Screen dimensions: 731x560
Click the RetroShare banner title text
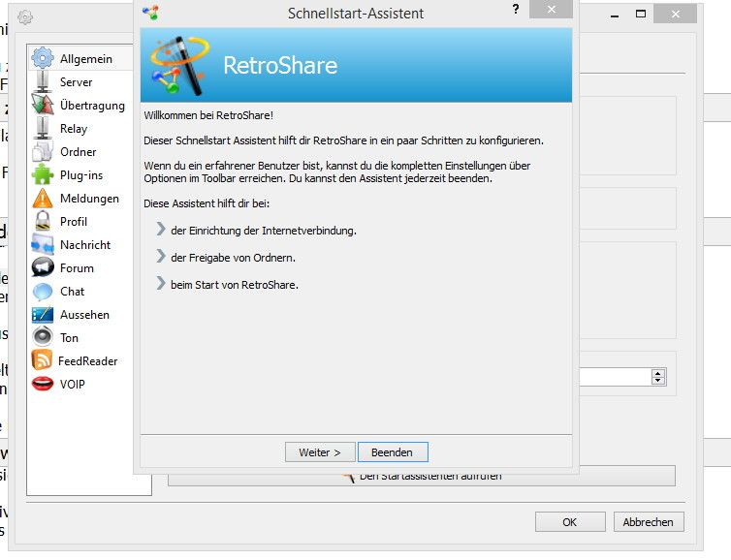click(x=280, y=65)
